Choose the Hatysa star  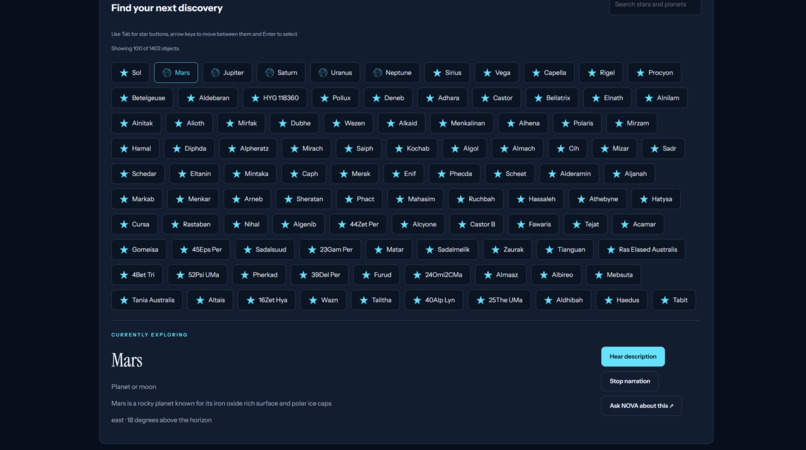tap(656, 199)
